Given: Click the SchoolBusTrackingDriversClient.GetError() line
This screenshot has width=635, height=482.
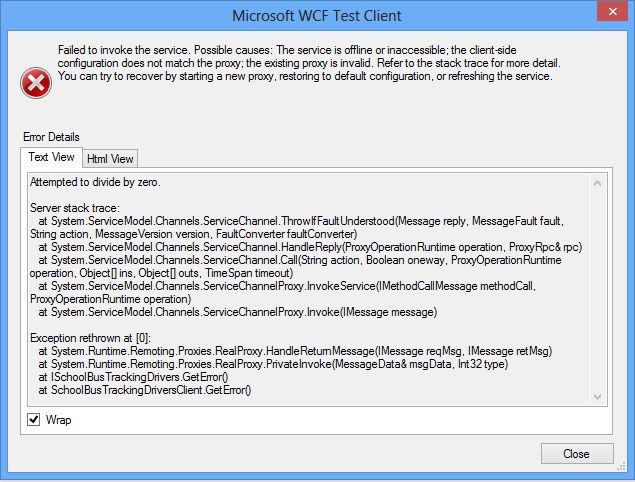Looking at the screenshot, I should (145, 390).
